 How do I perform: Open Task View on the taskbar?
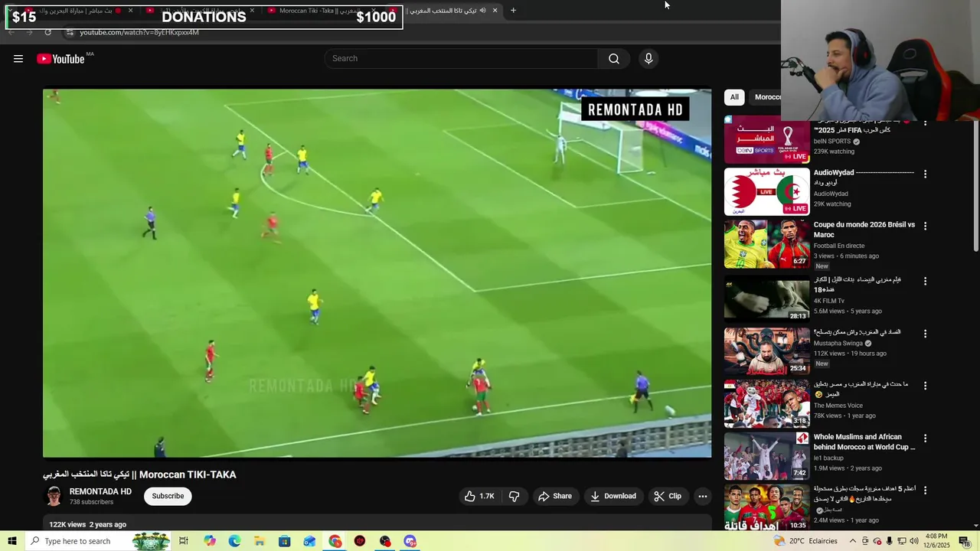184,541
